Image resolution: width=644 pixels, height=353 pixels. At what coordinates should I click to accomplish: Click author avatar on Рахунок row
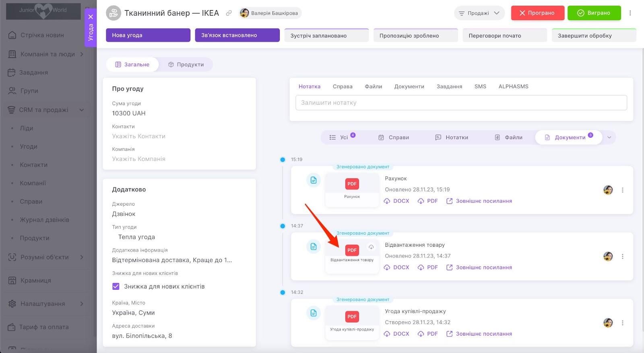click(608, 190)
